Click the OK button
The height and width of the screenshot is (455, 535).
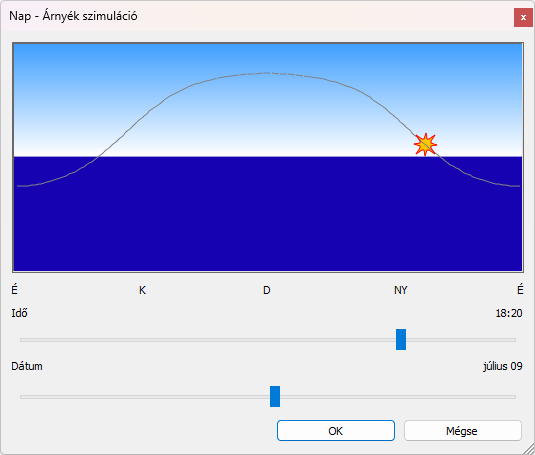click(x=336, y=431)
